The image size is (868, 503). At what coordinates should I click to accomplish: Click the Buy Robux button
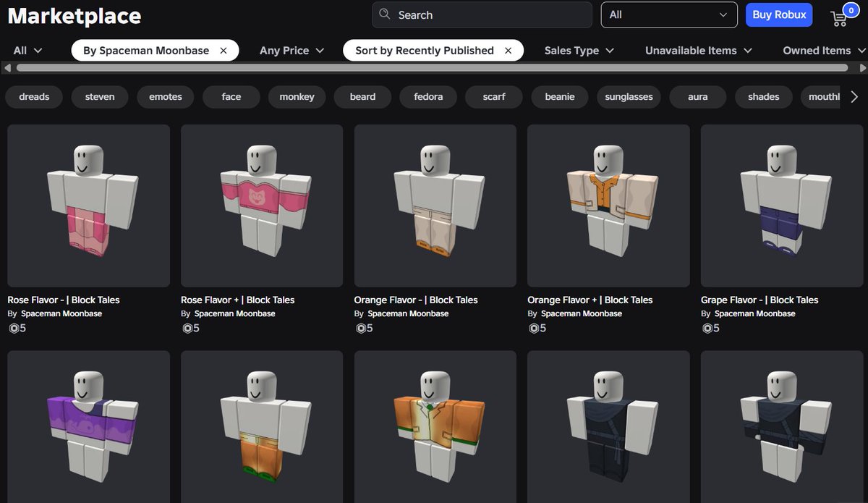[x=779, y=14]
